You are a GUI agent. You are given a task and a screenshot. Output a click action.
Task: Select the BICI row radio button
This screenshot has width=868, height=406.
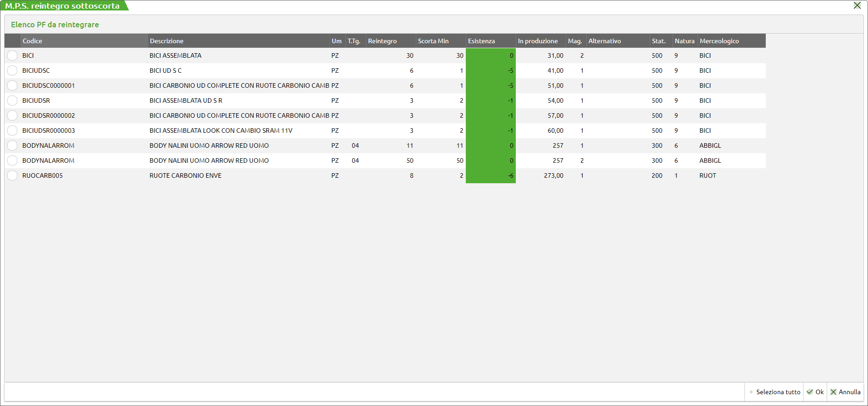[x=12, y=55]
